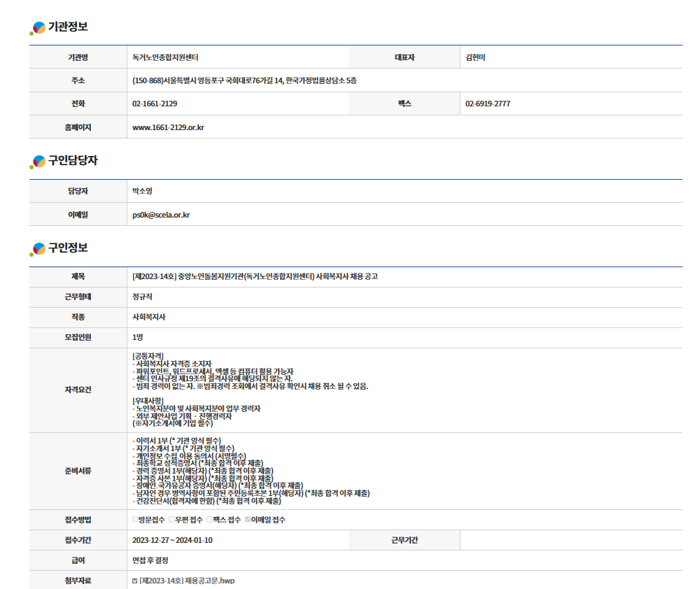Screen dimensions: 700x589
Task: Click the 기관정보 section heading text
Action: [x=68, y=27]
